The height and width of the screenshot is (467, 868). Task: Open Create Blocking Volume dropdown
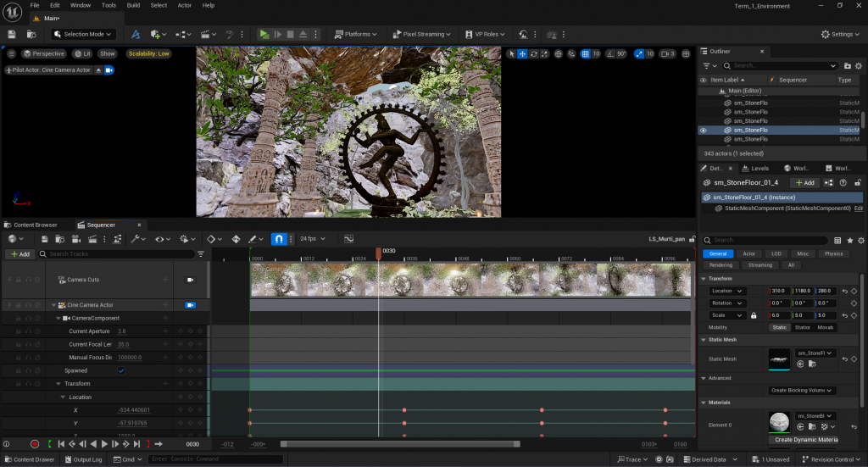point(802,391)
